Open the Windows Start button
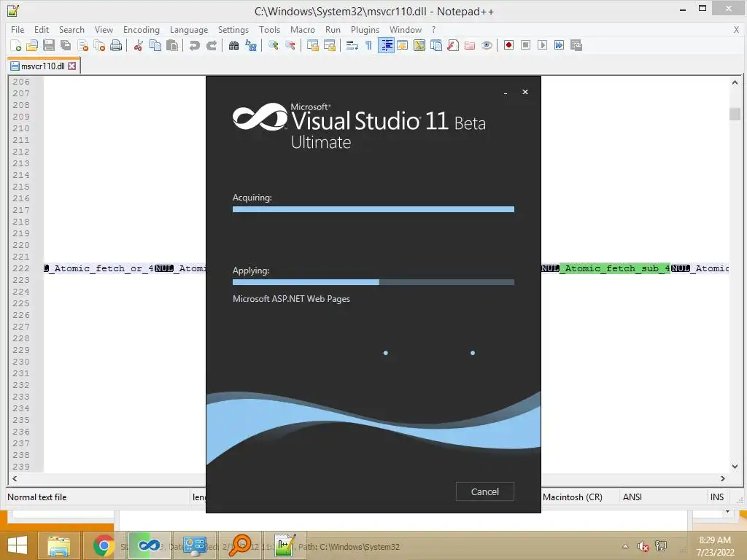747x560 pixels. [x=18, y=545]
